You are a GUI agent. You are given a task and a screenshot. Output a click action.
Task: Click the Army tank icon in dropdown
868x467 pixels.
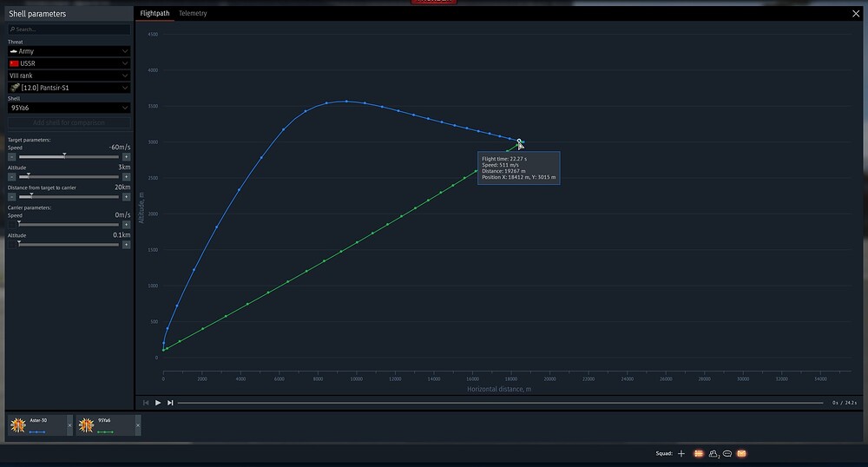13,51
